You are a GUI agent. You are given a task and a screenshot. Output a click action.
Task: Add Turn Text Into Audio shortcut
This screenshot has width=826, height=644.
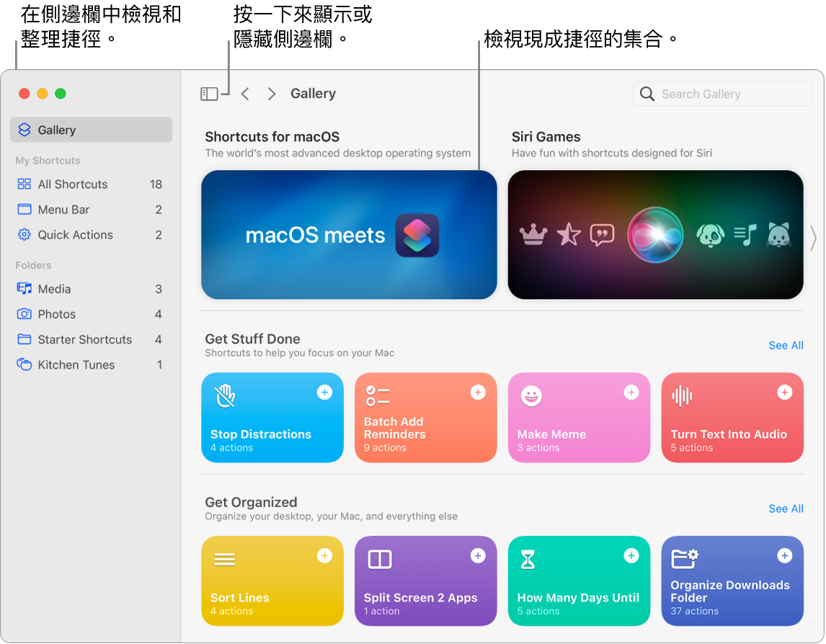pos(784,393)
